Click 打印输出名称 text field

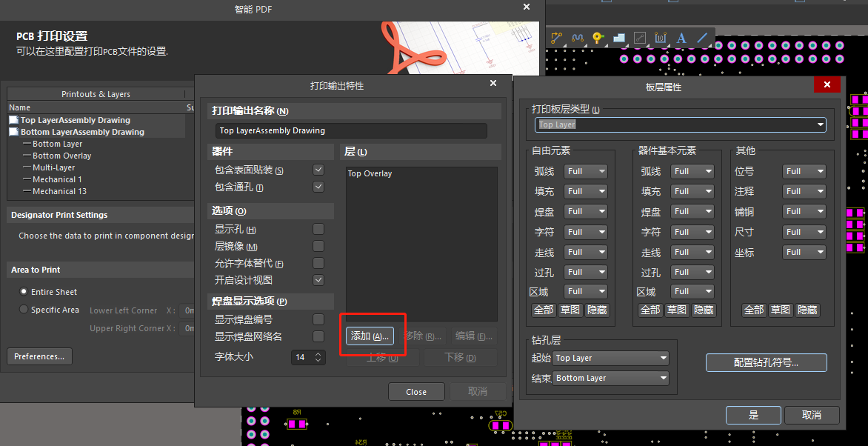(351, 130)
